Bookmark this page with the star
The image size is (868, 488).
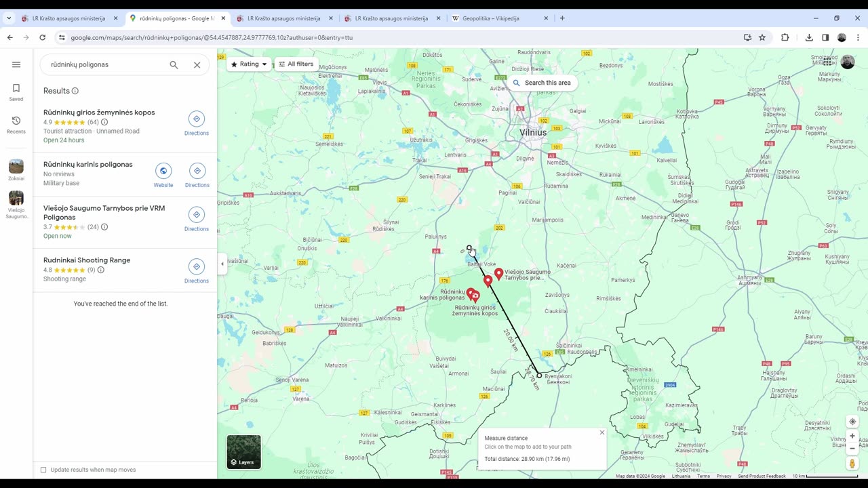(762, 37)
